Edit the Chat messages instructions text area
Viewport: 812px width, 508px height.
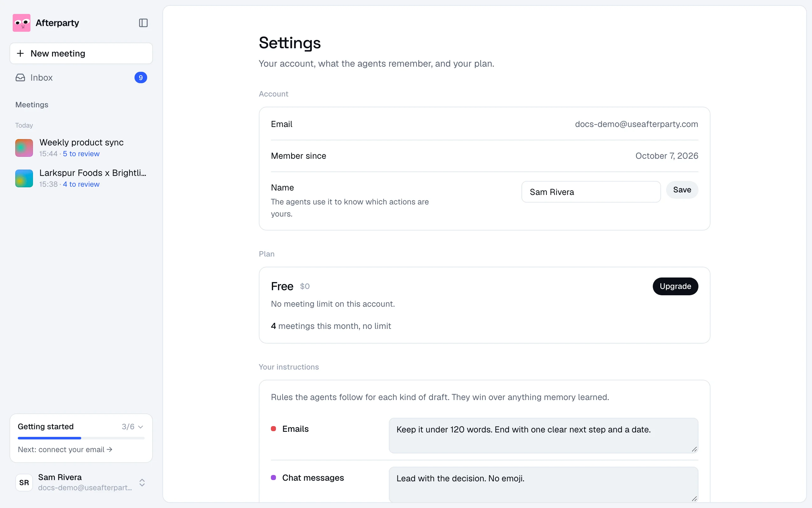click(544, 485)
